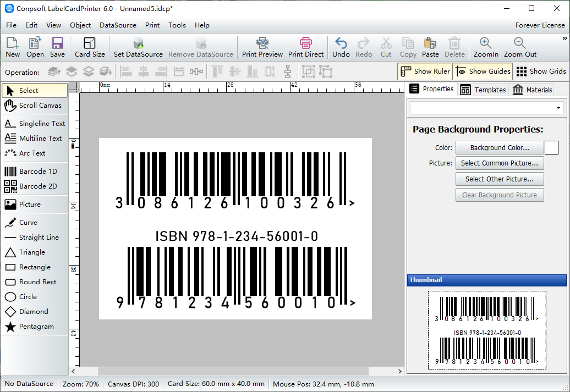Click the Forever License label
Image resolution: width=570 pixels, height=392 pixels.
[x=540, y=25]
